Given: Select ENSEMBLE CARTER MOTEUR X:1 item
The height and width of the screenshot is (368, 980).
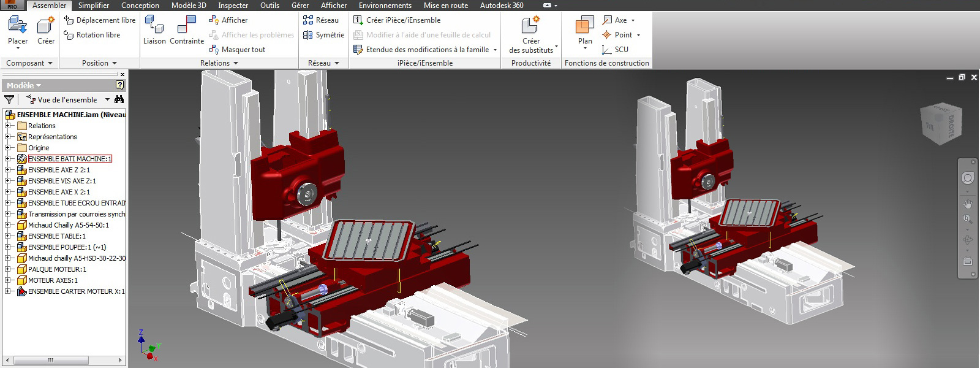Looking at the screenshot, I should (77, 291).
